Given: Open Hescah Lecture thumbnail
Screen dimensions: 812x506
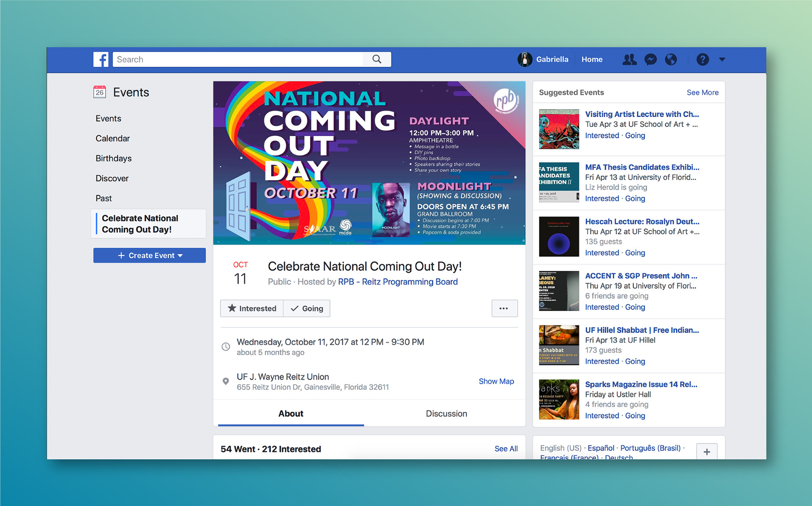Looking at the screenshot, I should pyautogui.click(x=559, y=236).
